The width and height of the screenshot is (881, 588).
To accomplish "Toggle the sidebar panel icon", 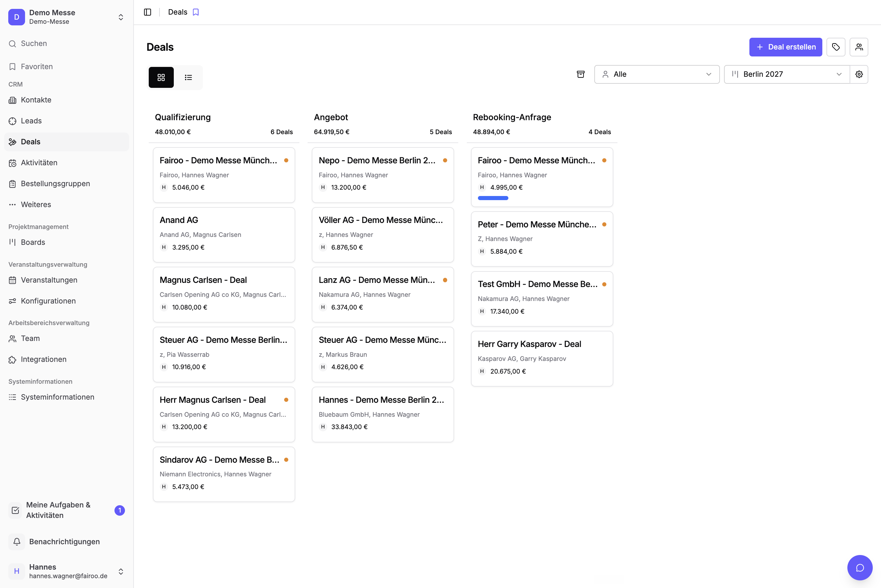I will pyautogui.click(x=147, y=12).
